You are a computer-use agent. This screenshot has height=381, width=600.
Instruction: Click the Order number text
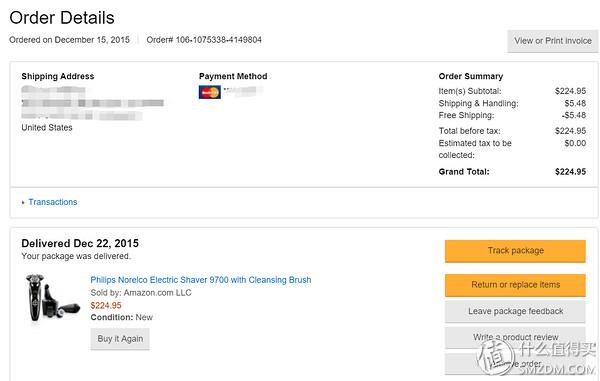click(x=204, y=40)
